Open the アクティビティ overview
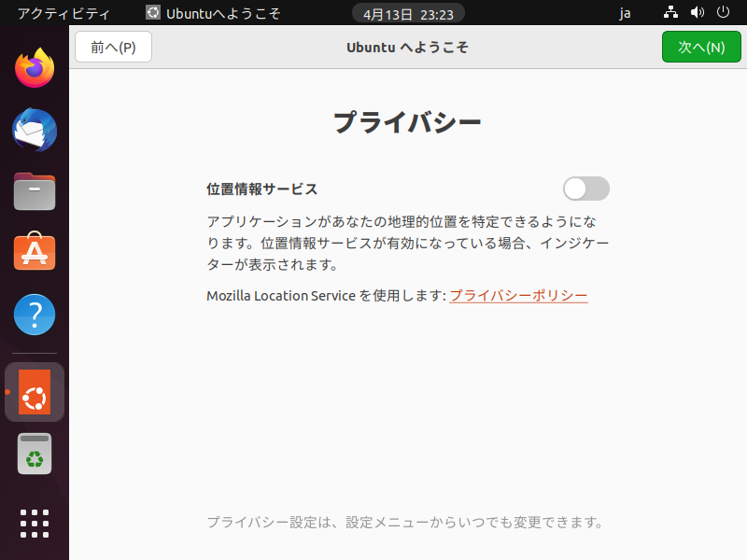The image size is (747, 560). click(63, 13)
